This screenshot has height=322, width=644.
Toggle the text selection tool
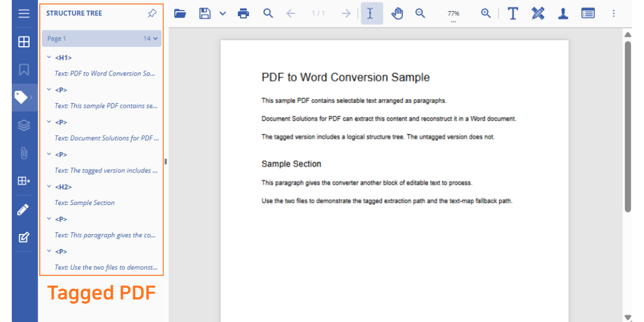pos(371,13)
